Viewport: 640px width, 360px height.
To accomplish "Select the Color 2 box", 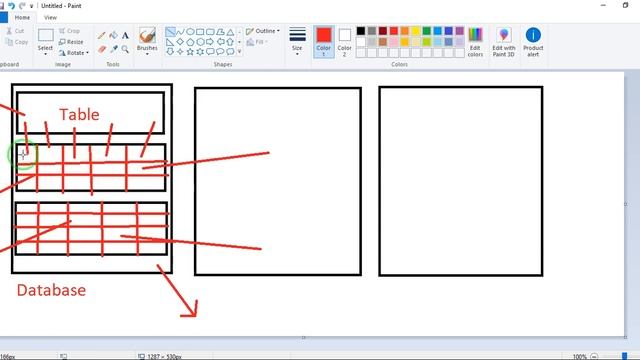I will pyautogui.click(x=344, y=42).
